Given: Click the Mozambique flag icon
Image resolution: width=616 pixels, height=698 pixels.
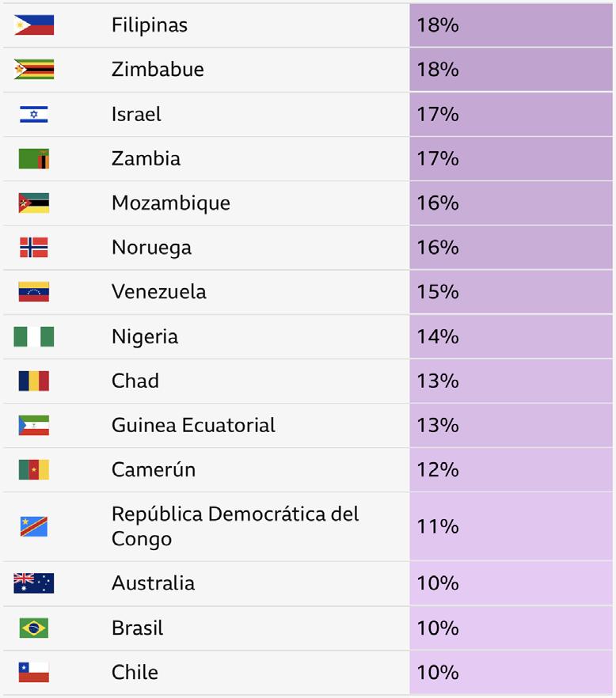Looking at the screenshot, I should (34, 203).
